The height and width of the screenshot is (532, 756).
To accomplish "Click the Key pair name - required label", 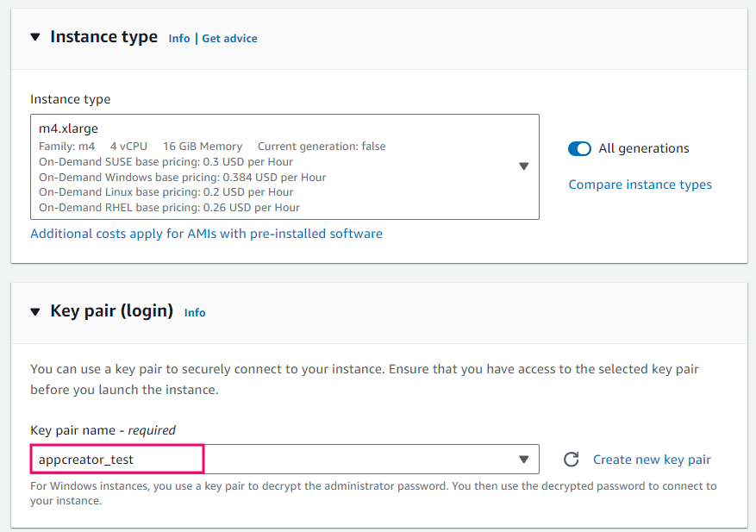I will coord(103,429).
